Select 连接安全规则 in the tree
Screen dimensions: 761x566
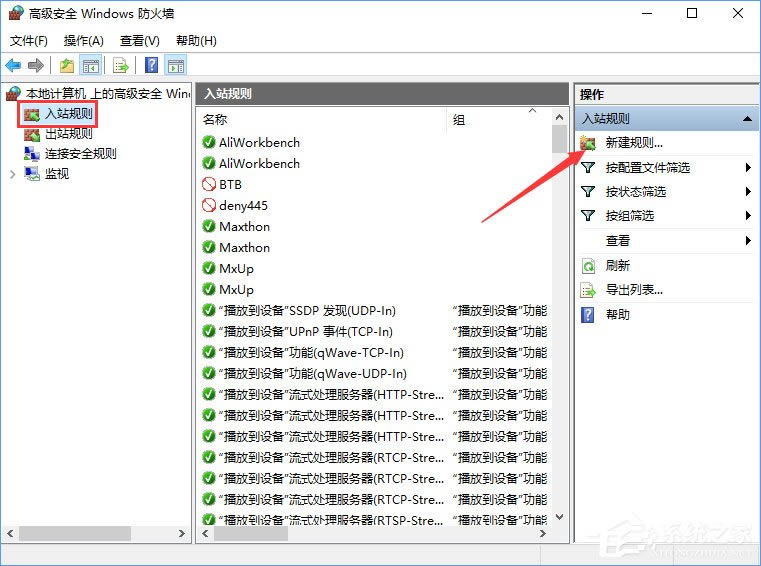(x=80, y=154)
